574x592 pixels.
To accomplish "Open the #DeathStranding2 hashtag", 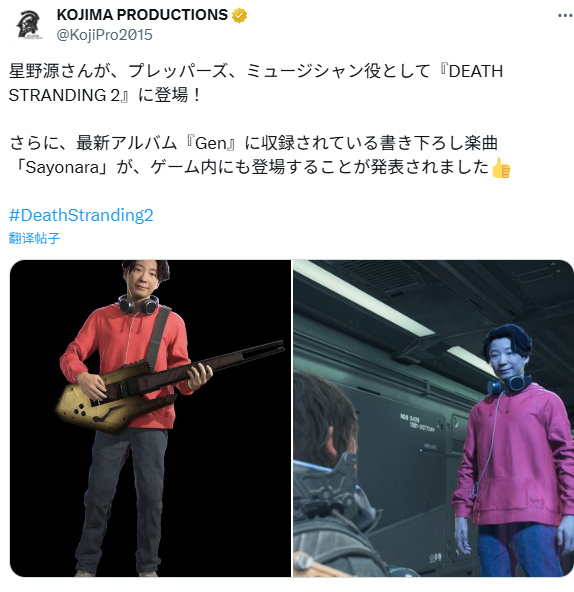I will (81, 215).
